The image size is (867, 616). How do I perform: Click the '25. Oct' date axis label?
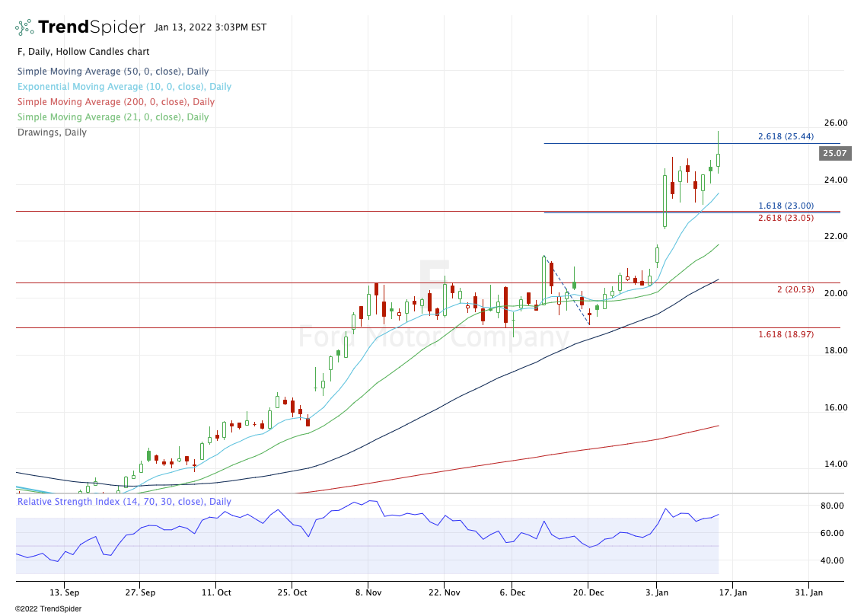pos(292,592)
